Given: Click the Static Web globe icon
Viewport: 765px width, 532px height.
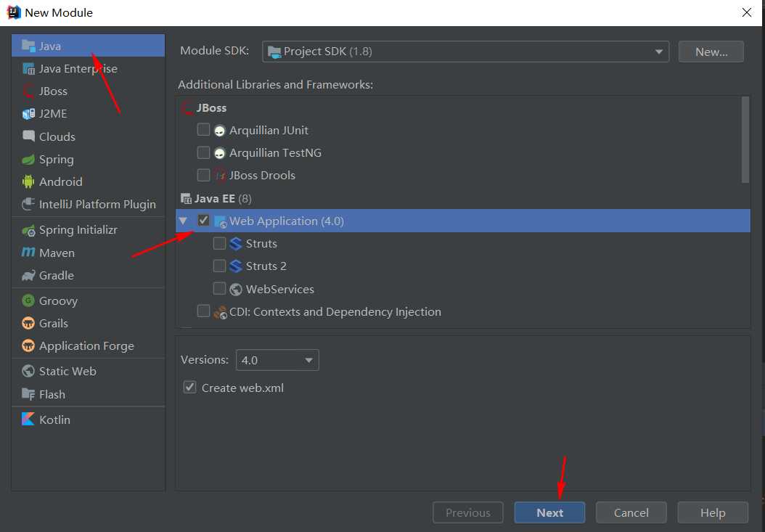Looking at the screenshot, I should pyautogui.click(x=28, y=371).
